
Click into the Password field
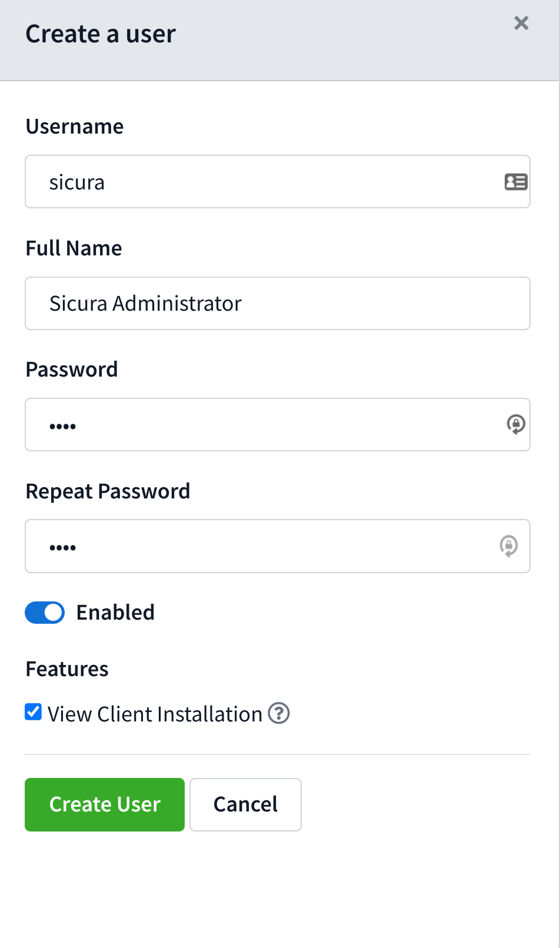click(265, 425)
